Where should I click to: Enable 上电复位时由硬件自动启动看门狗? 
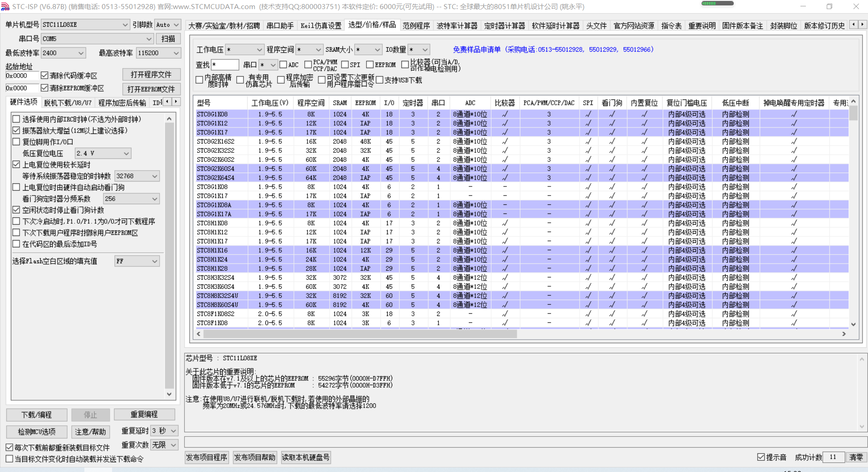coord(16,187)
